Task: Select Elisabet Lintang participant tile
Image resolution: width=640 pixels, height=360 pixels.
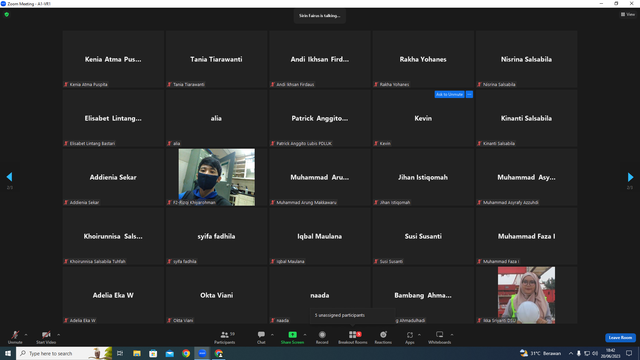Action: coord(113,118)
